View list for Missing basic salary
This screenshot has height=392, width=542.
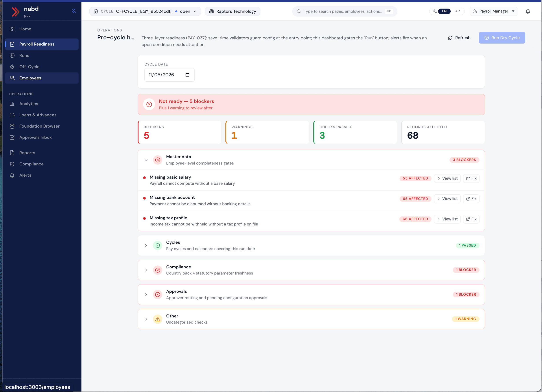click(x=447, y=178)
